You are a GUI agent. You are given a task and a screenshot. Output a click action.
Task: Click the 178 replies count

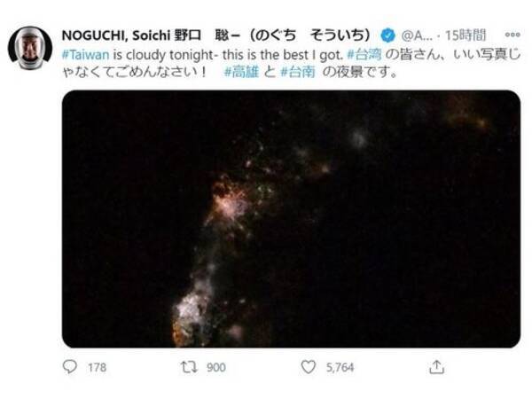97,367
